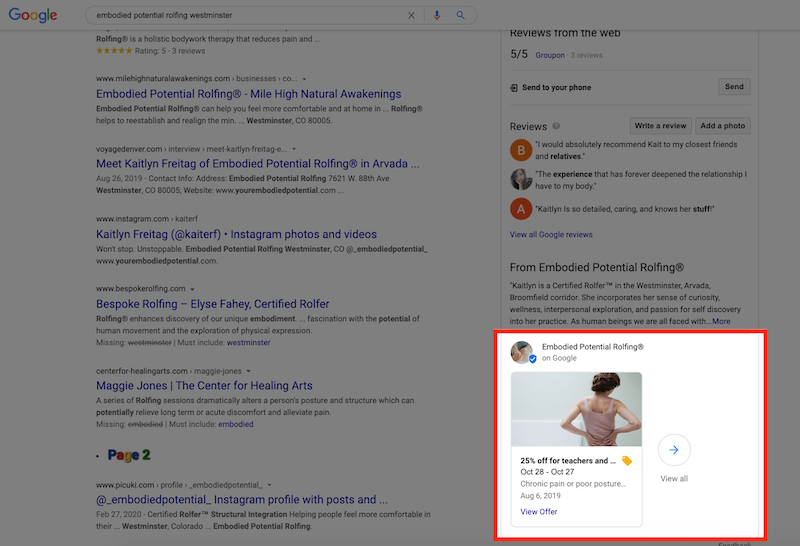This screenshot has width=800, height=546.
Task: Click the magnifying glass search icon
Action: 460,15
